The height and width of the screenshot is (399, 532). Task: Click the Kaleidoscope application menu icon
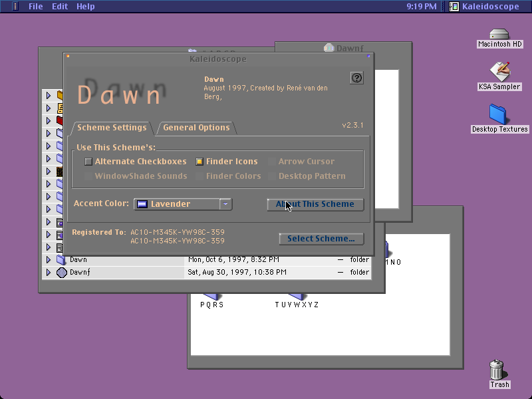click(x=454, y=6)
